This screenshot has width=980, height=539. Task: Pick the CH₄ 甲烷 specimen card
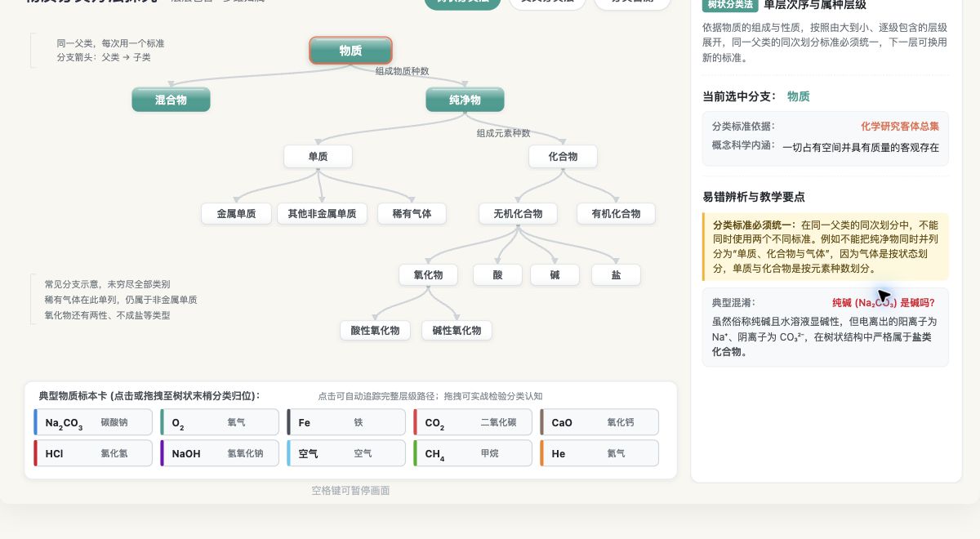(x=473, y=453)
